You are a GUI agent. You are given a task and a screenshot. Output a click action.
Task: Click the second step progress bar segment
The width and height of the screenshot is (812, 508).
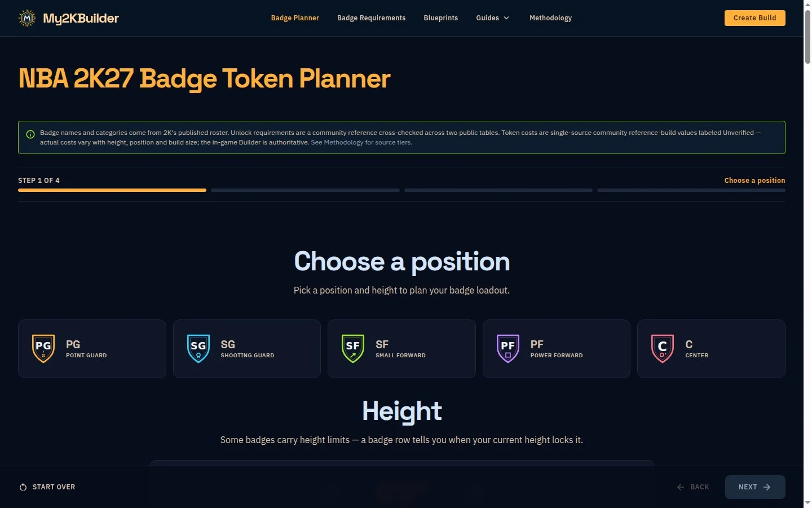click(x=305, y=190)
